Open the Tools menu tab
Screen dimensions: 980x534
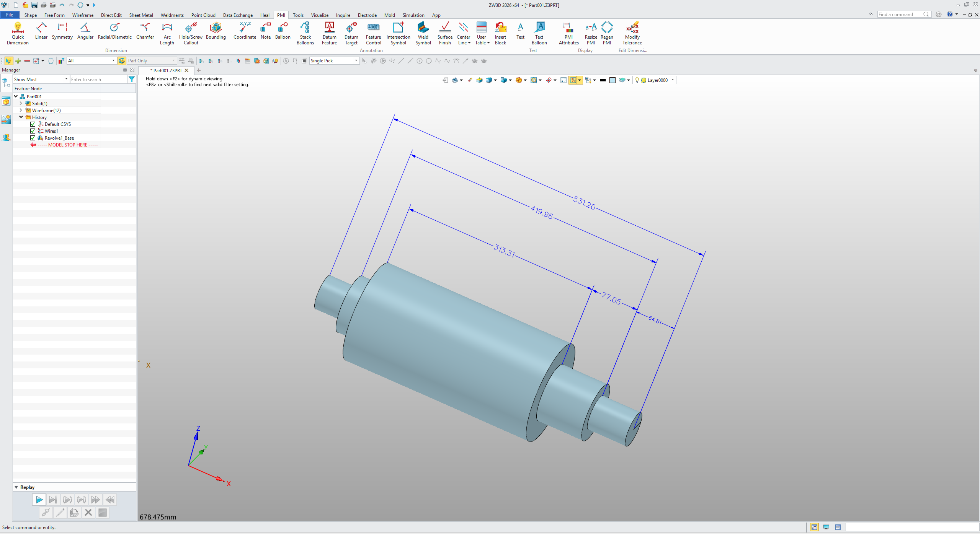pos(298,15)
